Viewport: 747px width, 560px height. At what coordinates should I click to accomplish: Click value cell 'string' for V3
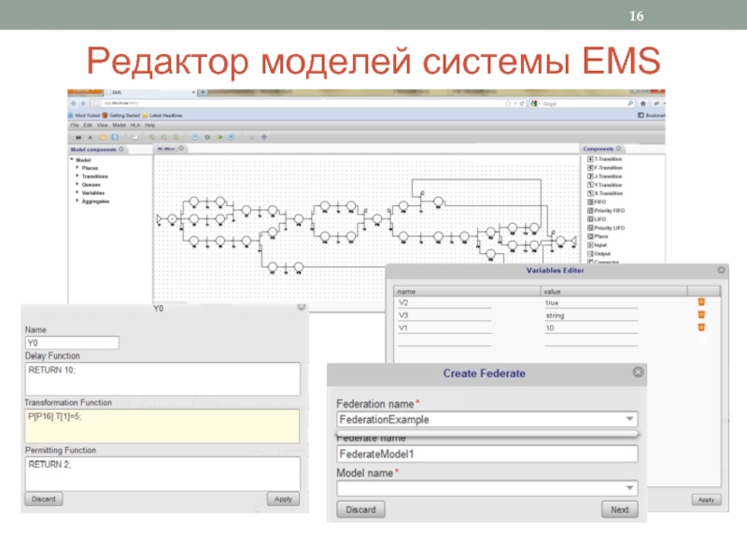(591, 315)
